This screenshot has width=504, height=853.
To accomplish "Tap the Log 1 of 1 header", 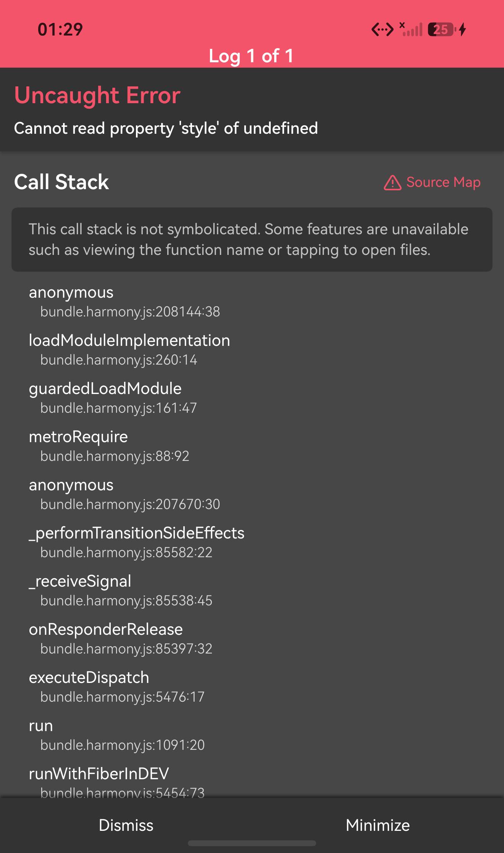I will point(251,56).
